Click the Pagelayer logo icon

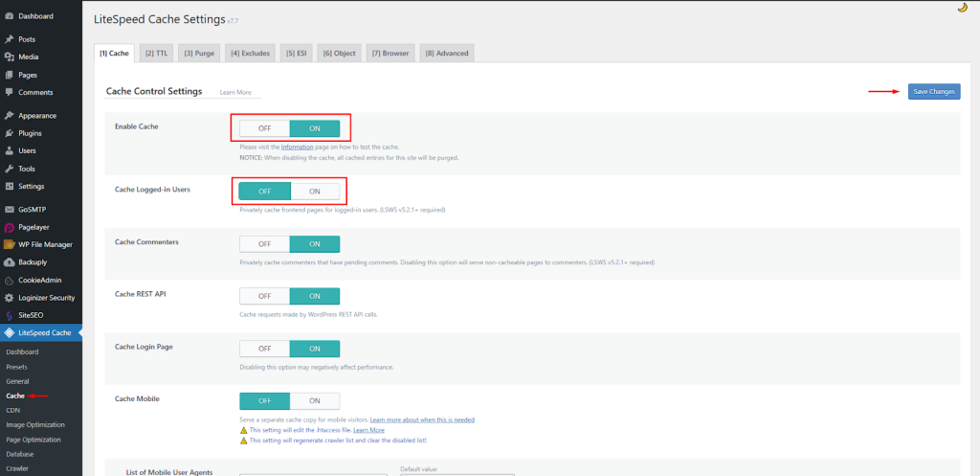(10, 228)
